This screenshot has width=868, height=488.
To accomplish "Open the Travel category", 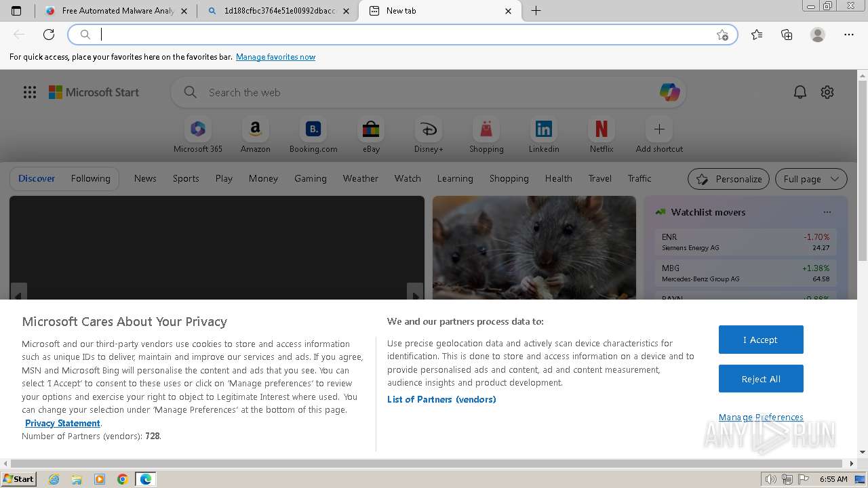I will click(x=600, y=178).
